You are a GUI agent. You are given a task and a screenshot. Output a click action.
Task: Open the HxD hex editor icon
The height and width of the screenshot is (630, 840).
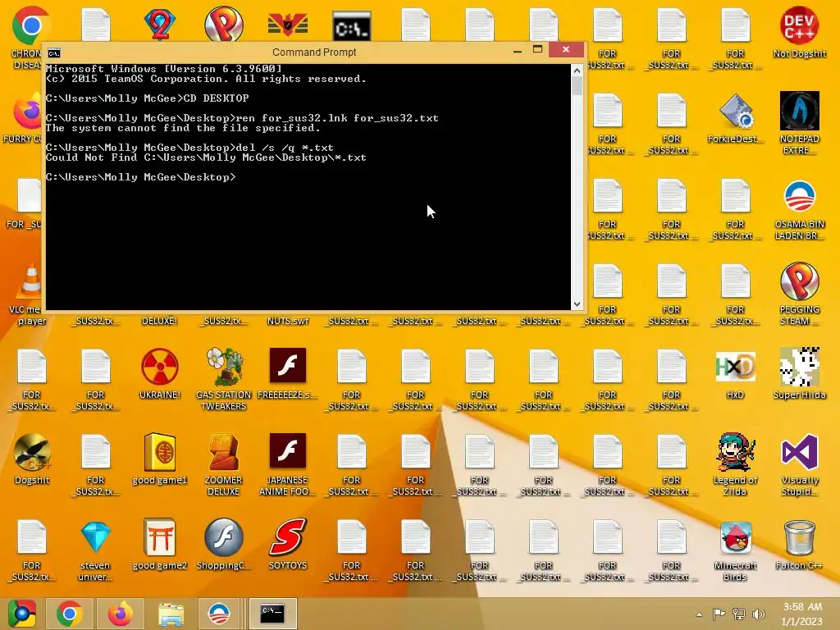[x=735, y=374]
